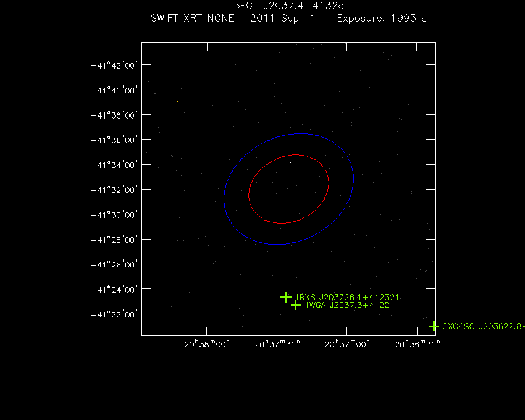Screen dimensions: 525x420
Task: Click the title 3FGL J2037.4+4132c
Action: point(288,6)
